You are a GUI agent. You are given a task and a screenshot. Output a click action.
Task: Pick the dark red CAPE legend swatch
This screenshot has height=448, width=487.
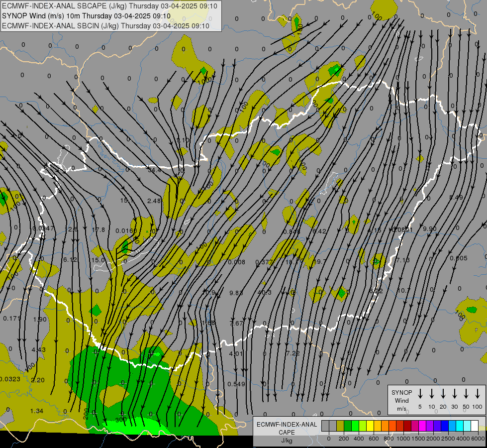pyautogui.click(x=407, y=426)
